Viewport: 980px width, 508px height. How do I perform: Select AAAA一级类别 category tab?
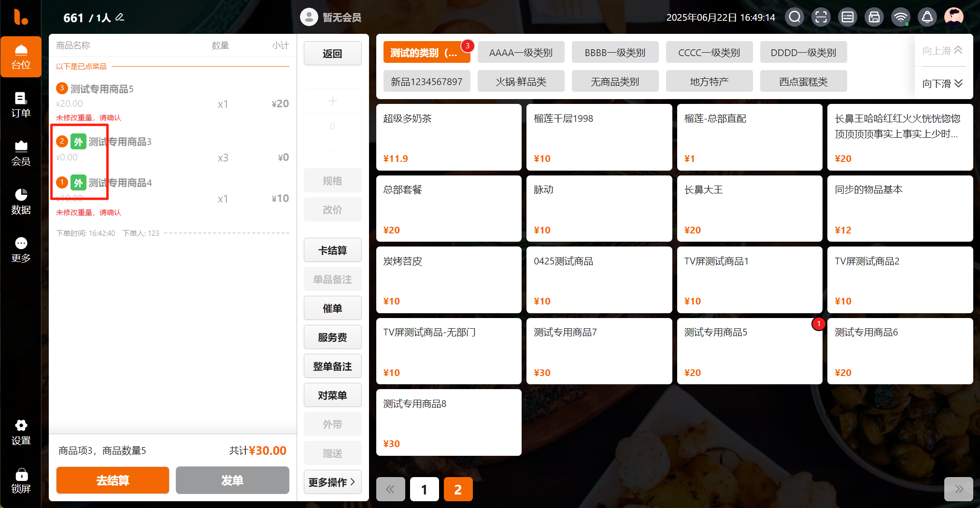tap(521, 52)
